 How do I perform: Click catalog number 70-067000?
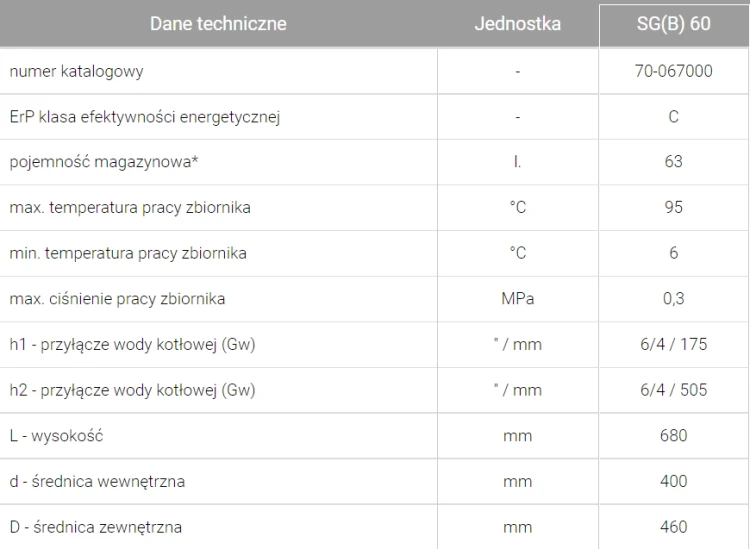[673, 71]
